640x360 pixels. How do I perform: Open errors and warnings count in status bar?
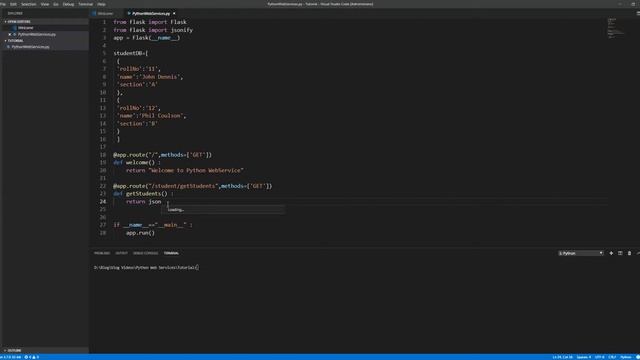tap(31, 357)
